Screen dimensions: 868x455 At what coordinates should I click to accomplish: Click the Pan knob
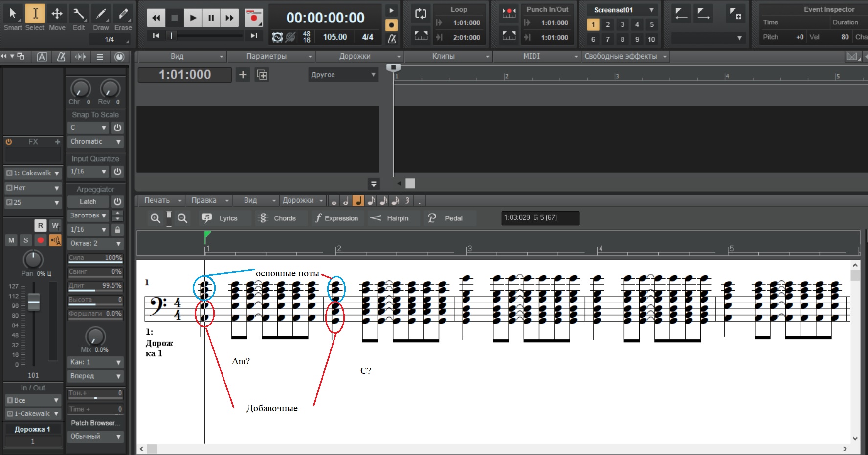(33, 260)
